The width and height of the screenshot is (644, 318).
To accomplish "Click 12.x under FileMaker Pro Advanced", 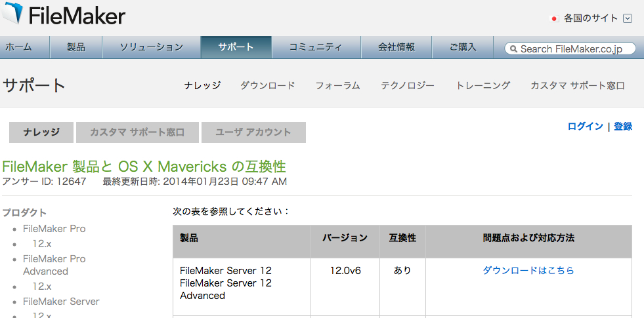I will pos(42,286).
